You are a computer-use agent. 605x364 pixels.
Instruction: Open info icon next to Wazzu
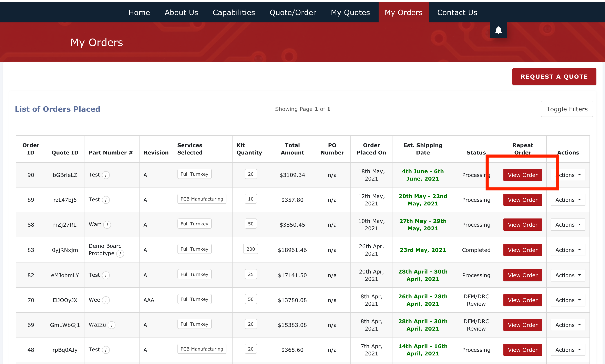(x=112, y=325)
